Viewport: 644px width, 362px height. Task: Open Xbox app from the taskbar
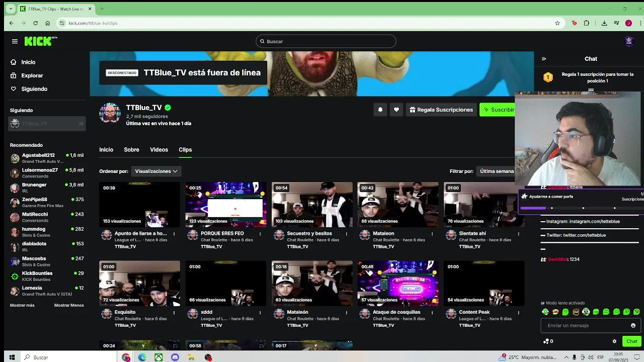coord(158,357)
